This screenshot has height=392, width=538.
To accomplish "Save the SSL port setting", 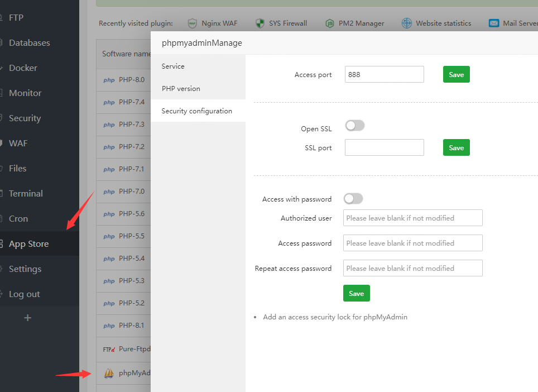I will pyautogui.click(x=457, y=147).
